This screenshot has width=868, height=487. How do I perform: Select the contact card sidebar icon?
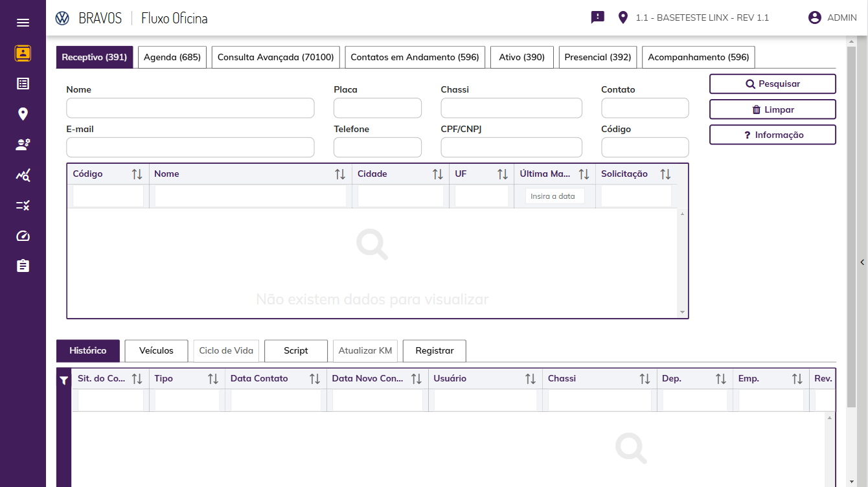23,53
